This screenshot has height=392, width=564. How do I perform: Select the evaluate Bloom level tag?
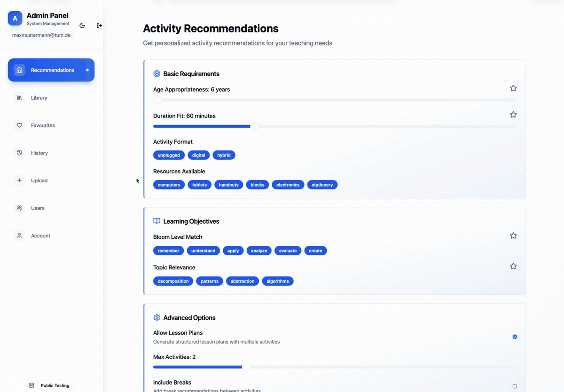pos(288,251)
